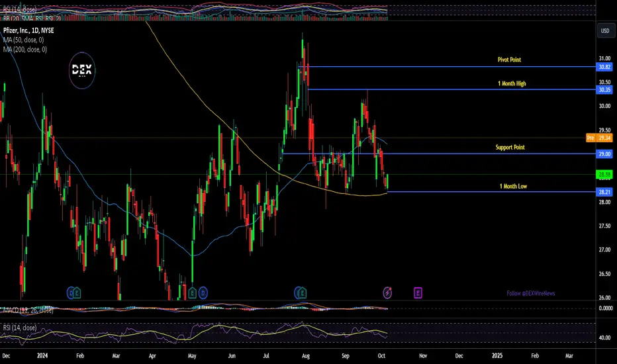The height and width of the screenshot is (364, 617).
Task: Click Jul on the time axis
Action: click(x=266, y=355)
